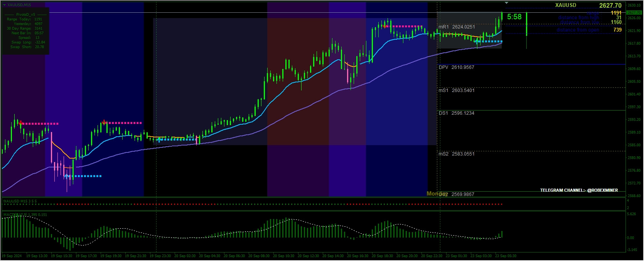Click the blue buy arrow near 23 Sep 03:30
This screenshot has height=261, width=644.
(477, 41)
